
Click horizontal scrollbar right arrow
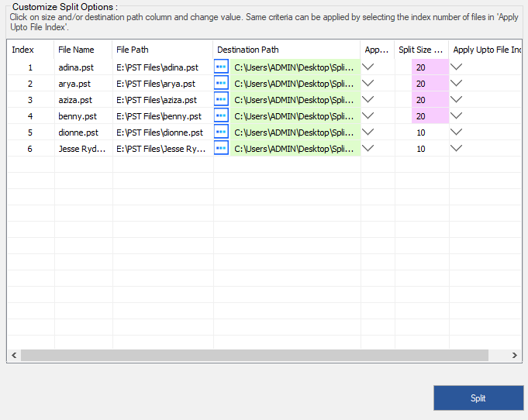click(515, 355)
